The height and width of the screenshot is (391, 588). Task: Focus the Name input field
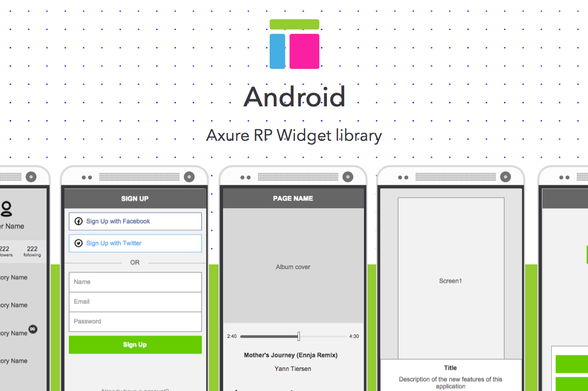(x=135, y=282)
